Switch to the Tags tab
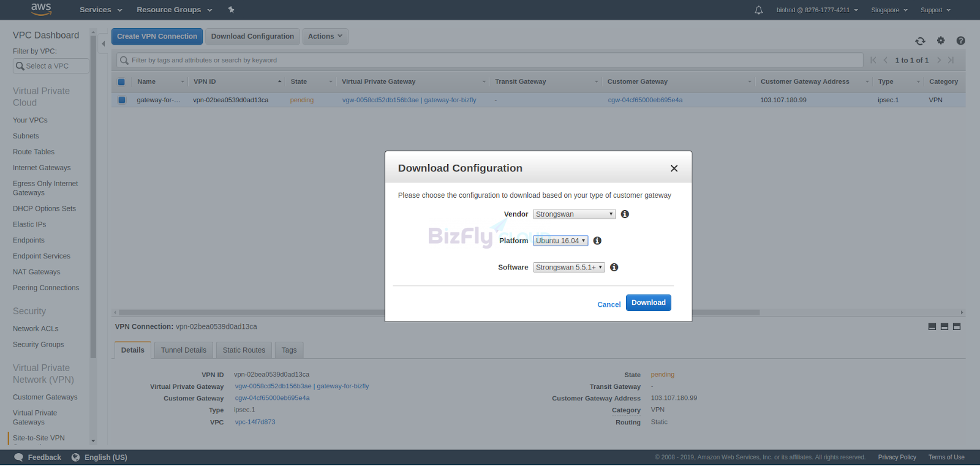 pyautogui.click(x=289, y=350)
